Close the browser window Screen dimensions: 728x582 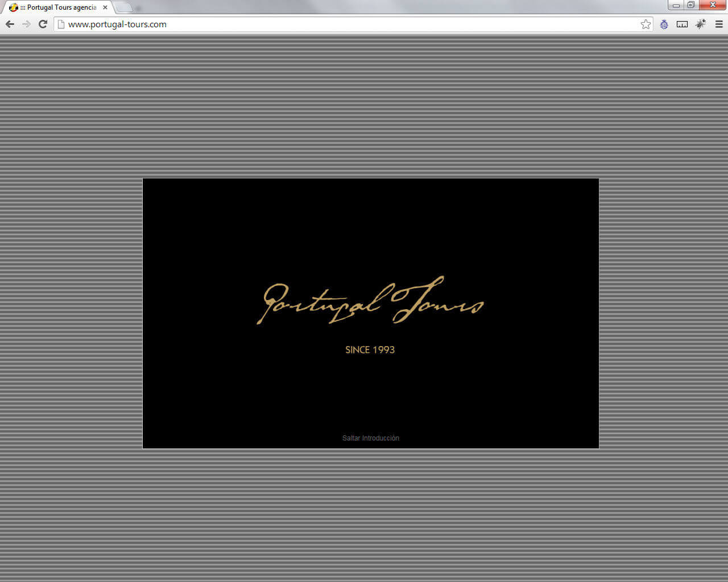[713, 5]
